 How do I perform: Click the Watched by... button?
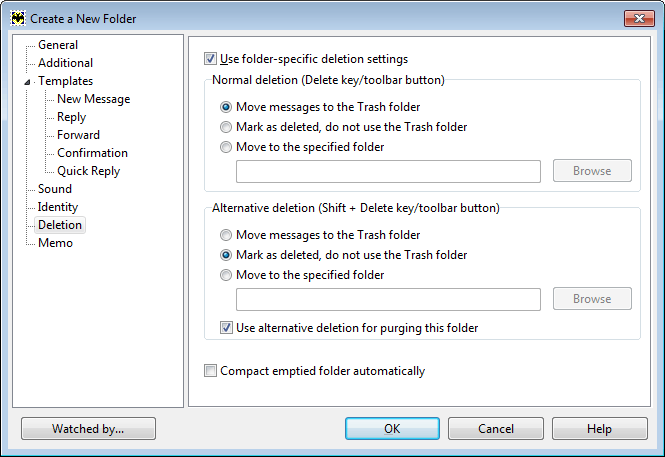coord(88,429)
